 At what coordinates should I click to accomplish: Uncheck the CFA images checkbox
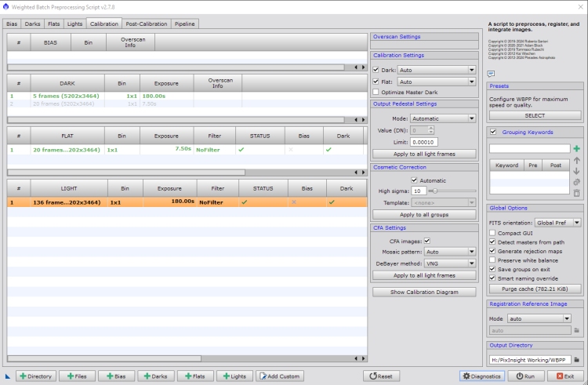pos(427,241)
